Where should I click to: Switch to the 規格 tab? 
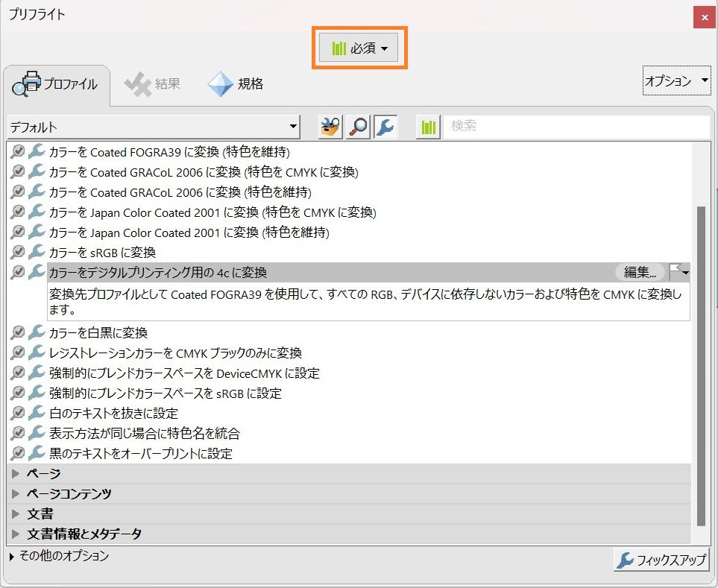point(236,84)
